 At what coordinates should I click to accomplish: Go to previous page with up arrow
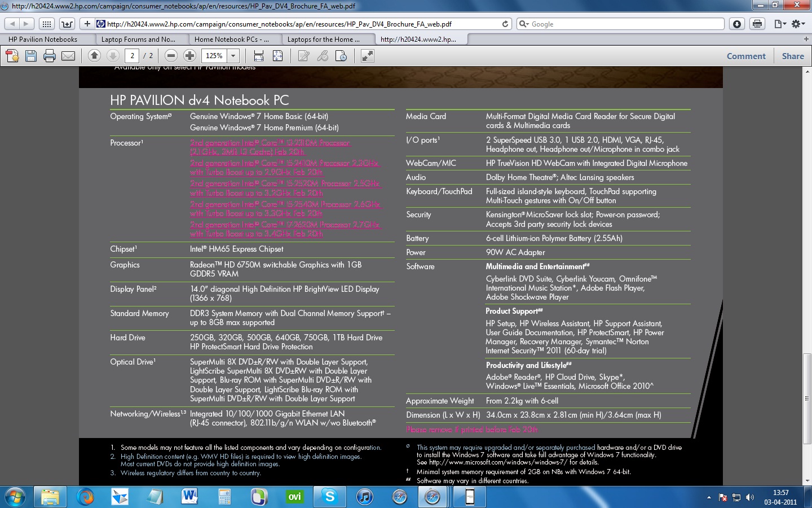click(95, 55)
